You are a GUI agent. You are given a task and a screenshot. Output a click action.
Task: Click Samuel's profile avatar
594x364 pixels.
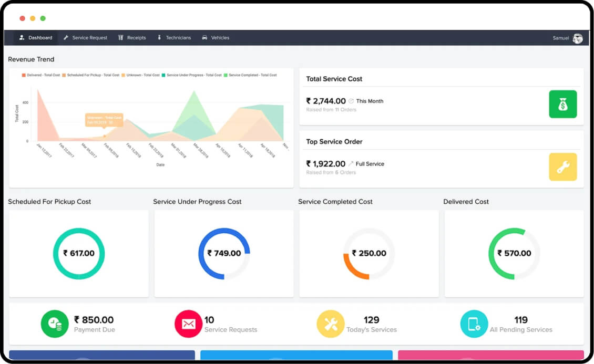point(577,38)
